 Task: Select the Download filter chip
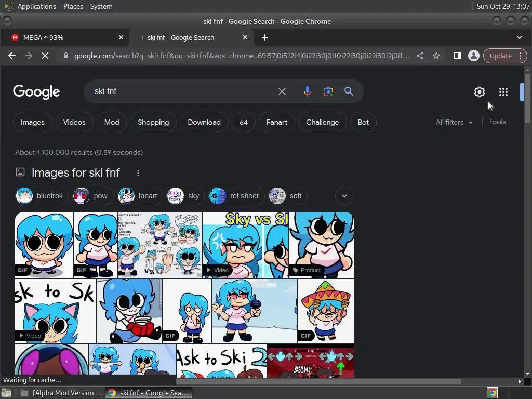point(204,122)
